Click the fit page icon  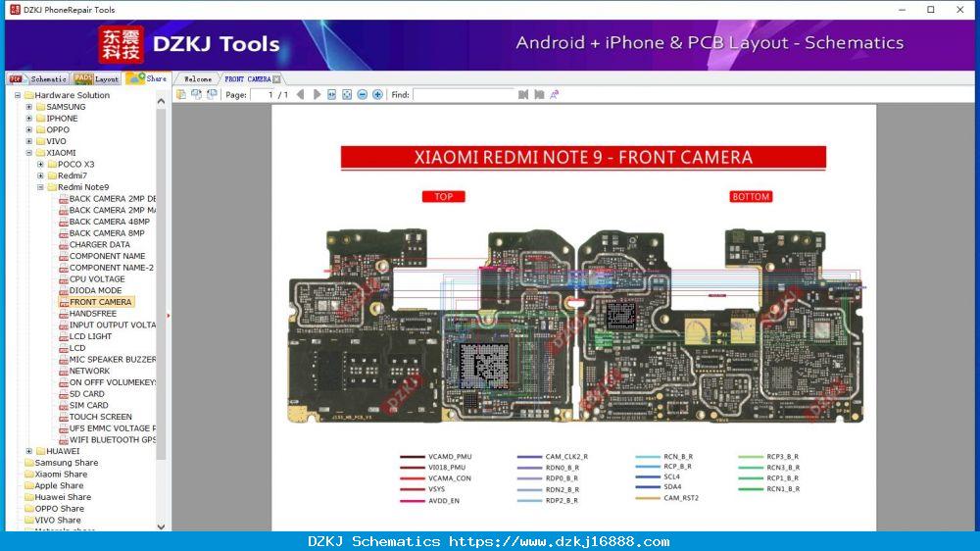(347, 94)
